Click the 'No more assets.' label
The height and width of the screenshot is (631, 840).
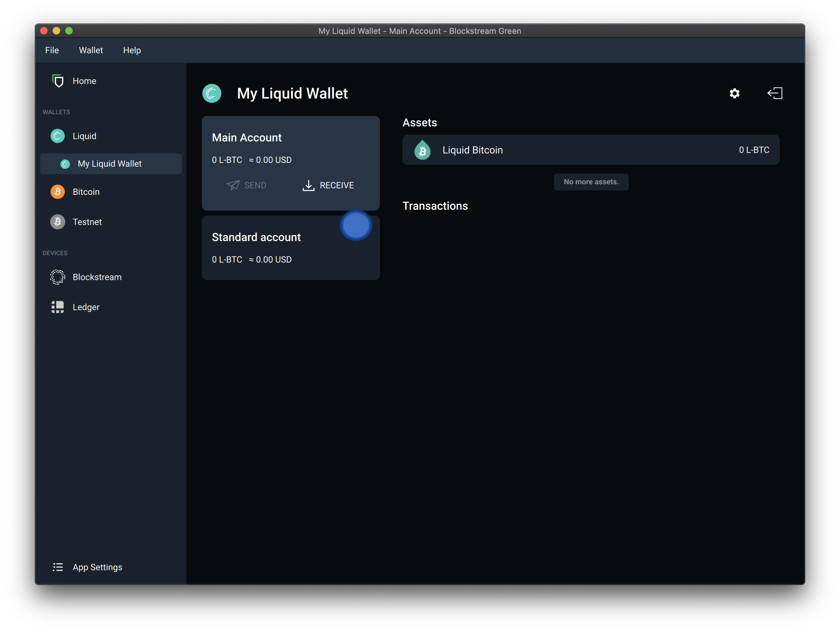[x=591, y=182]
